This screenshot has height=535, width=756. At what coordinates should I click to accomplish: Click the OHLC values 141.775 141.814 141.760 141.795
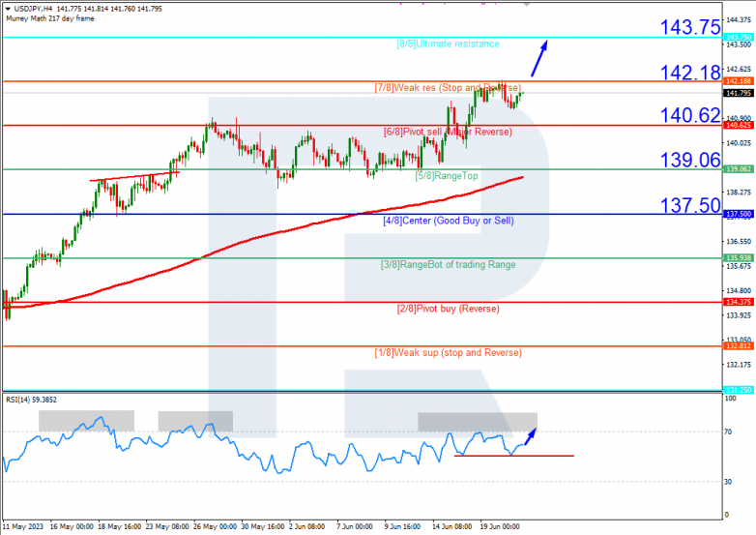[x=109, y=9]
